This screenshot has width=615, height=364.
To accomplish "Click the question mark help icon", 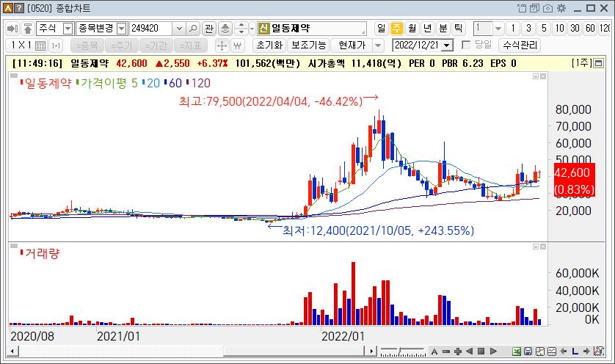I will (18, 8).
